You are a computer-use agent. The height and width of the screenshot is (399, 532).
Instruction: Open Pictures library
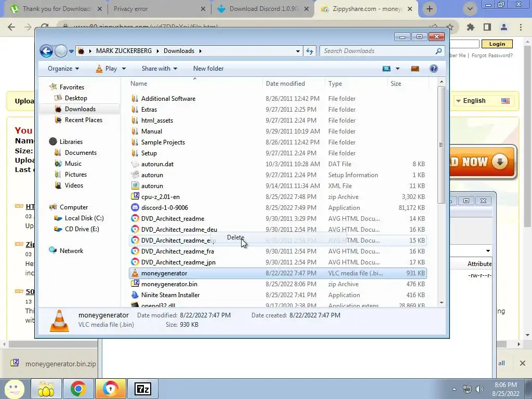click(x=76, y=175)
